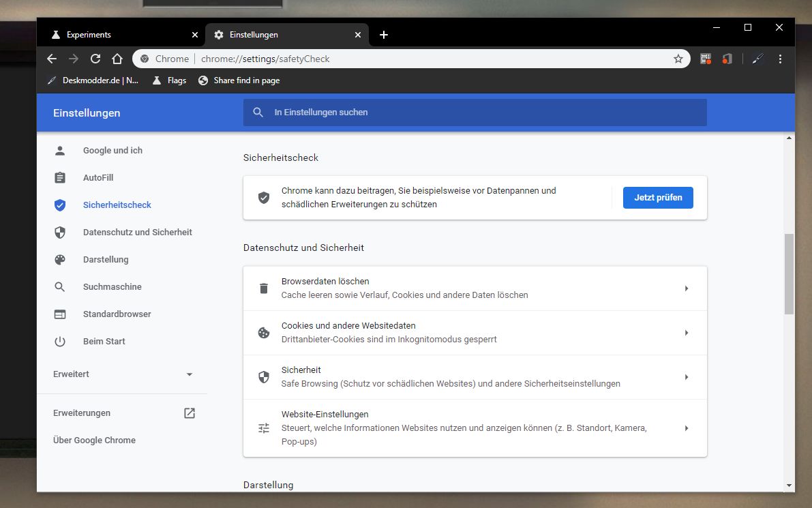Click the vertical scrollbar thumb
Image resolution: width=812 pixels, height=508 pixels.
click(x=789, y=274)
